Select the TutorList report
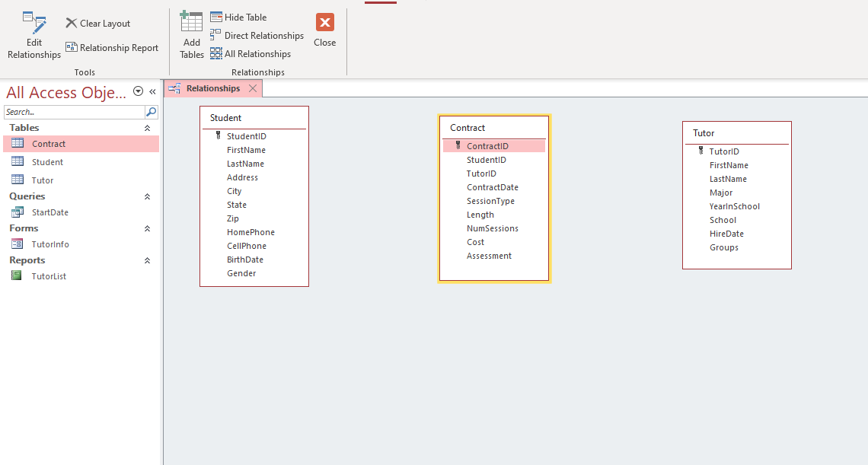This screenshot has width=868, height=465. [81, 276]
